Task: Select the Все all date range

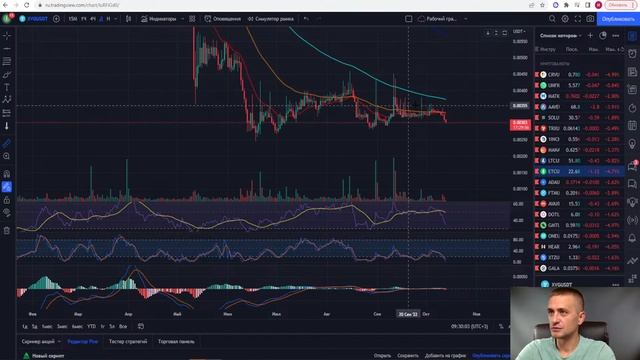Action: coord(123,326)
